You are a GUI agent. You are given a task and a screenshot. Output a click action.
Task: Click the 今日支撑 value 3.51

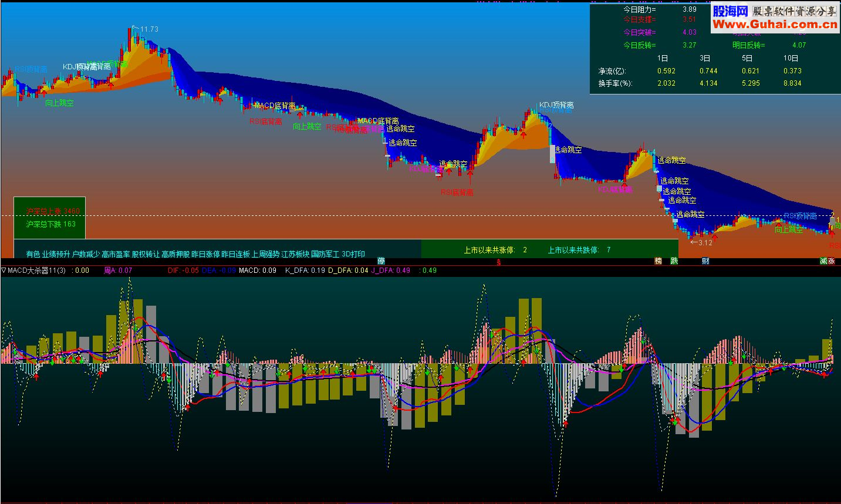coord(690,20)
